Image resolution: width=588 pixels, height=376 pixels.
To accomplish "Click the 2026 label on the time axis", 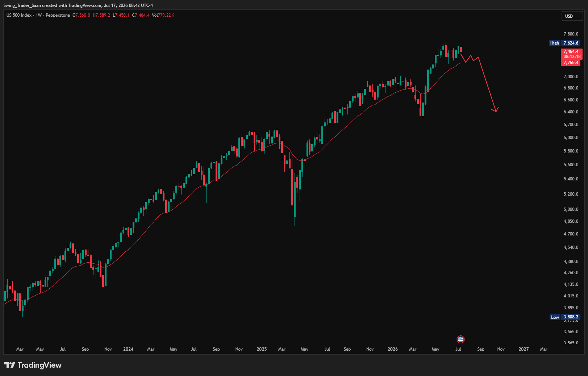I will pyautogui.click(x=393, y=349).
